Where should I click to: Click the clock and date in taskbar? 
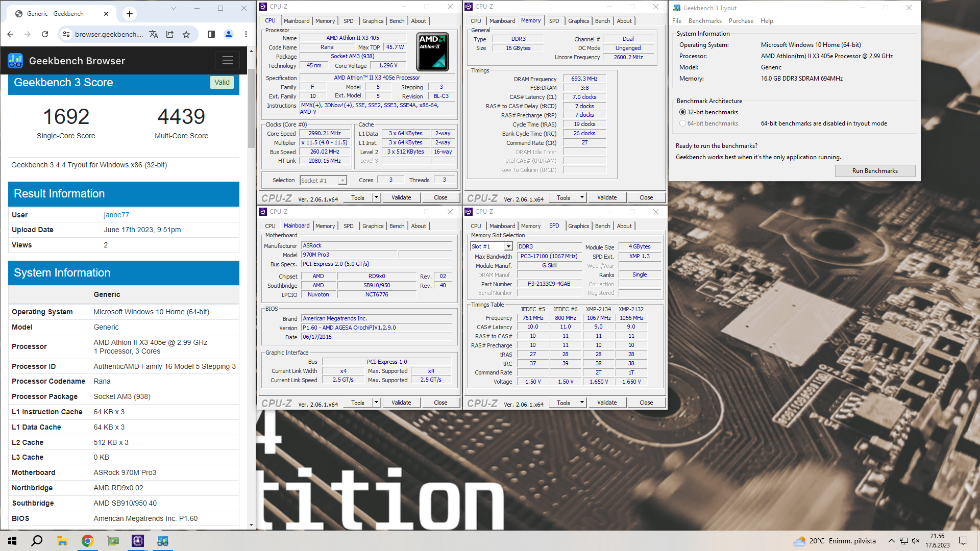[938, 541]
